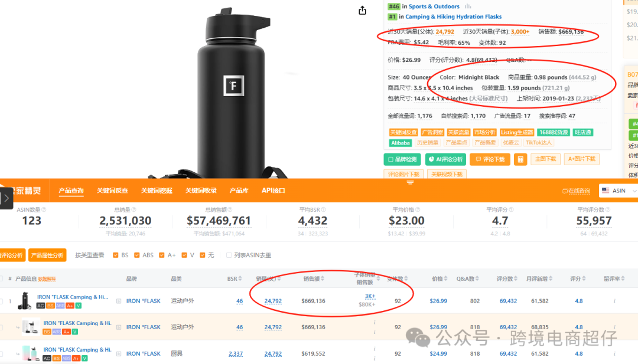Click the 数据解读 link in the table header
This screenshot has height=364, width=638.
point(47,279)
